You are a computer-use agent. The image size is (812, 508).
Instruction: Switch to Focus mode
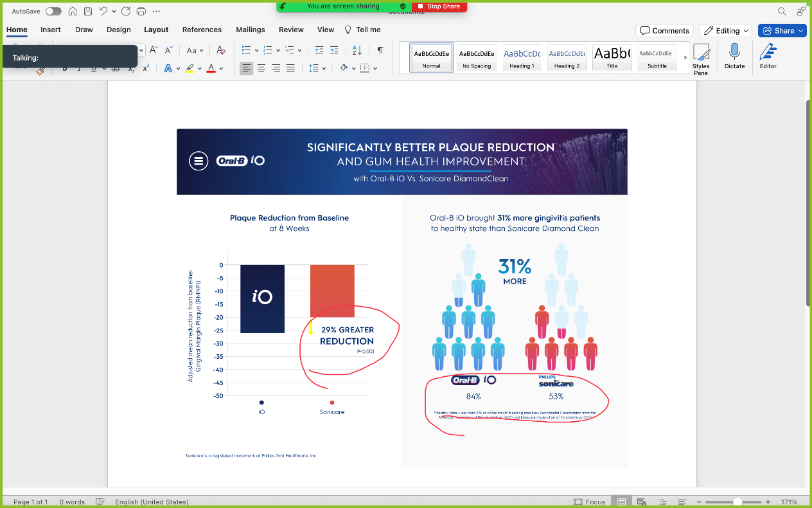(589, 502)
